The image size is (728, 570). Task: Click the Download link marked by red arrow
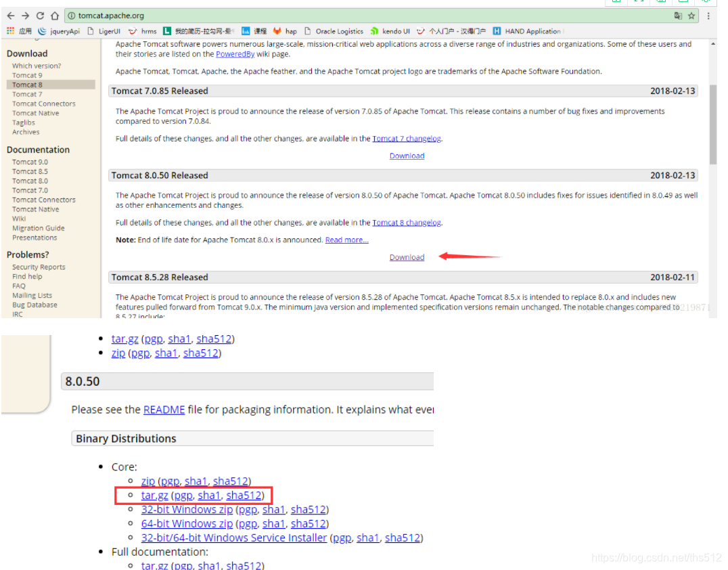tap(407, 257)
